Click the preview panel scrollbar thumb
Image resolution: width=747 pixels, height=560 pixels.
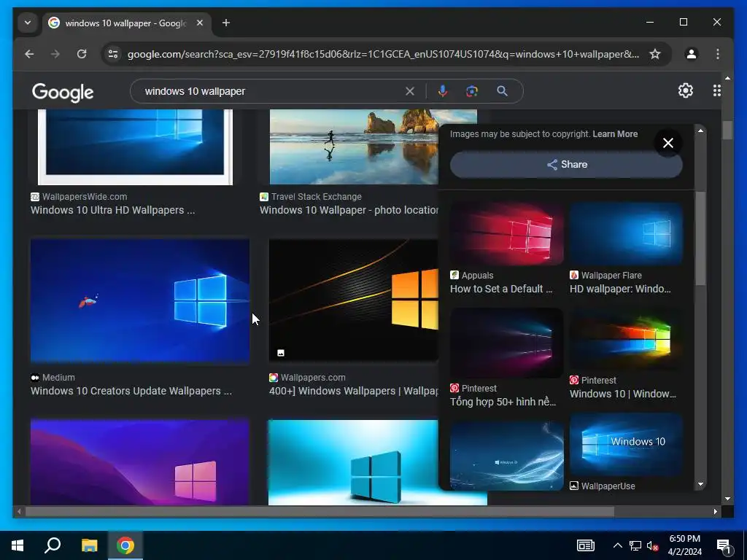click(700, 239)
